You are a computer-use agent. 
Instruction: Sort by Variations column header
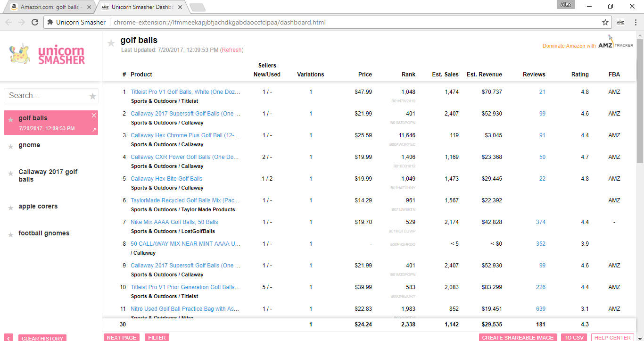click(311, 75)
